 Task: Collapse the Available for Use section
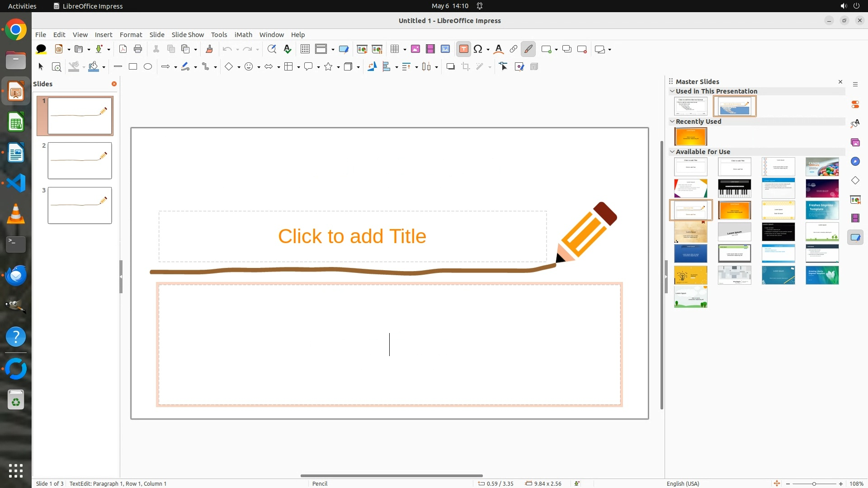click(x=672, y=152)
